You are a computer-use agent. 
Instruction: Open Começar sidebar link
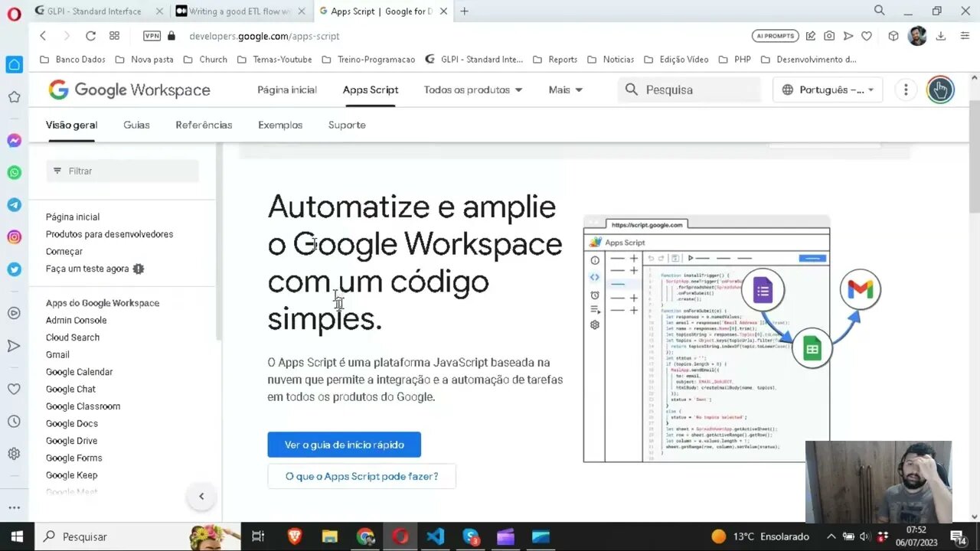64,252
